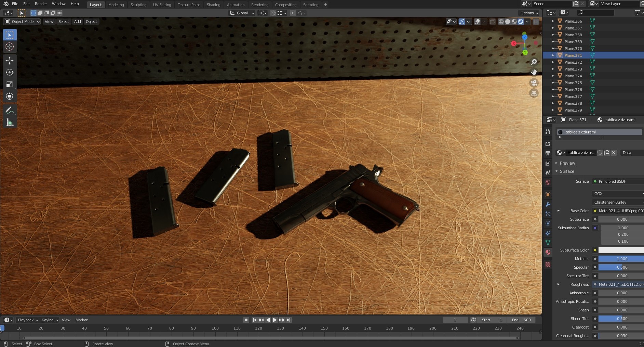Viewport: 644px width, 347px height.
Task: Click the Principled BSDF surface button
Action: pyautogui.click(x=618, y=181)
